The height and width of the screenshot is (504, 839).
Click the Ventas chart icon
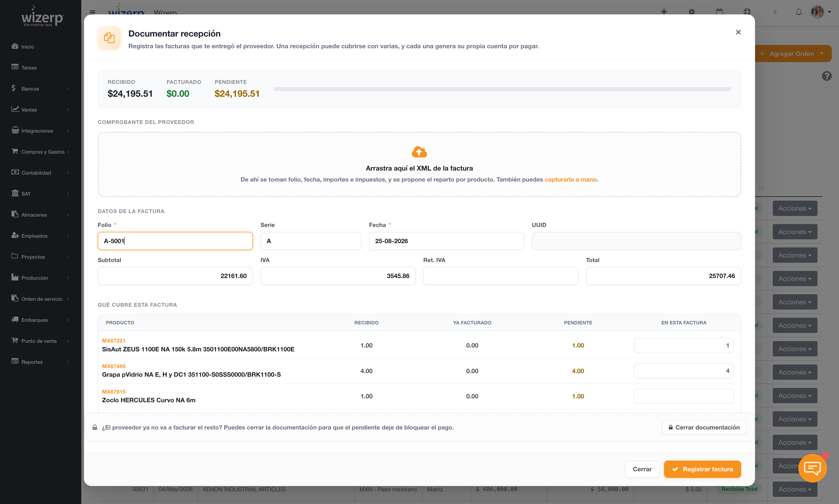tap(15, 109)
